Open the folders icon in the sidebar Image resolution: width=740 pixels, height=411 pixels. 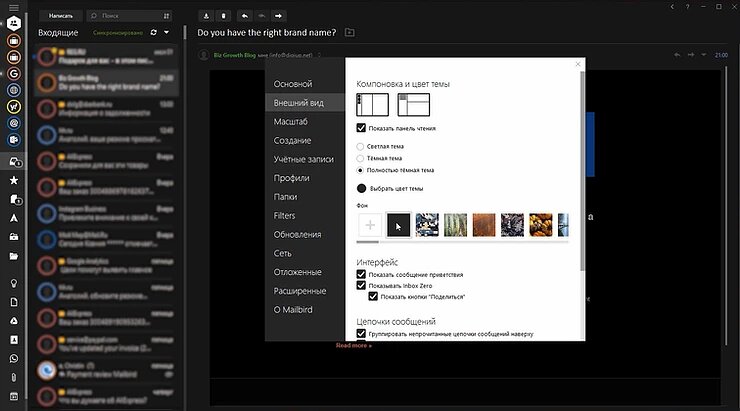coord(14,256)
